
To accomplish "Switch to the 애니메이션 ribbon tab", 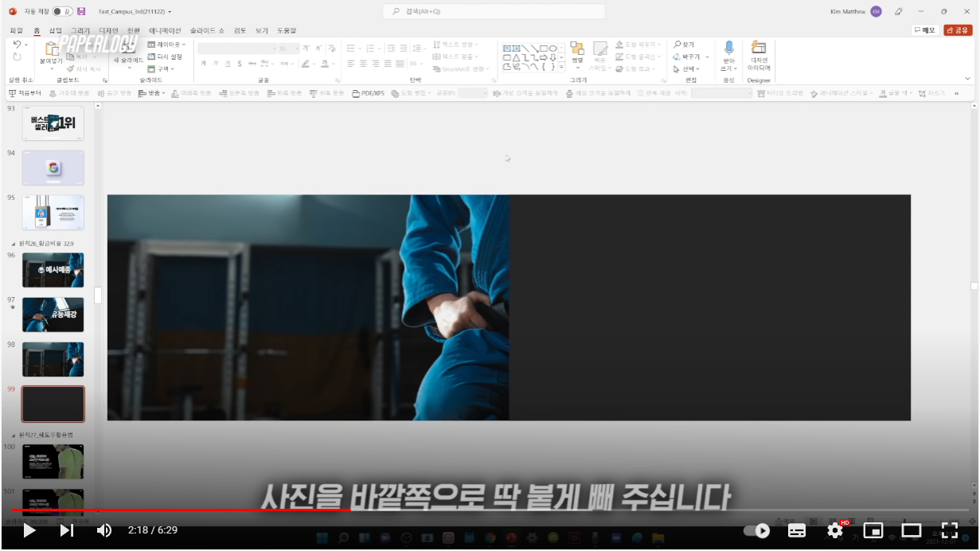I will pos(165,30).
